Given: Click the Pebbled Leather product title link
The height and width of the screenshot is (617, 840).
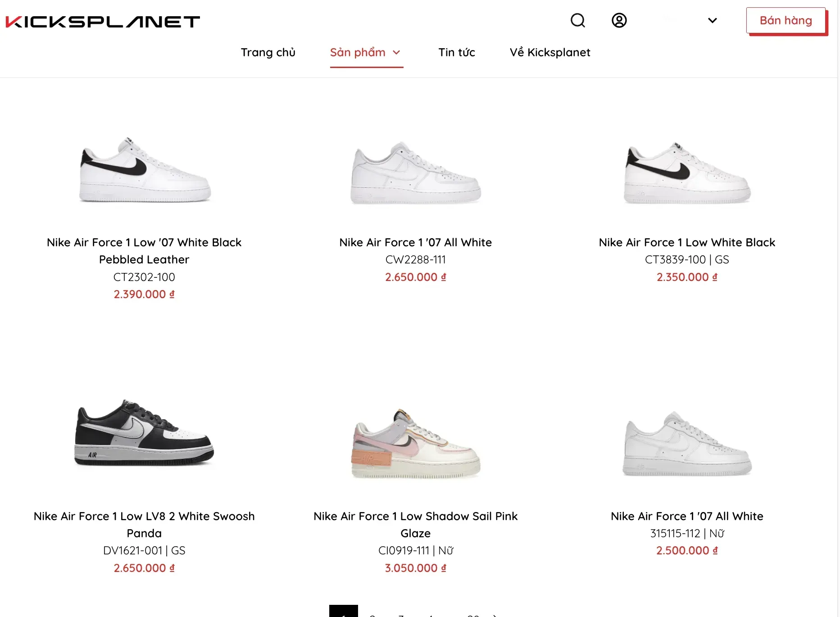Looking at the screenshot, I should [x=144, y=251].
